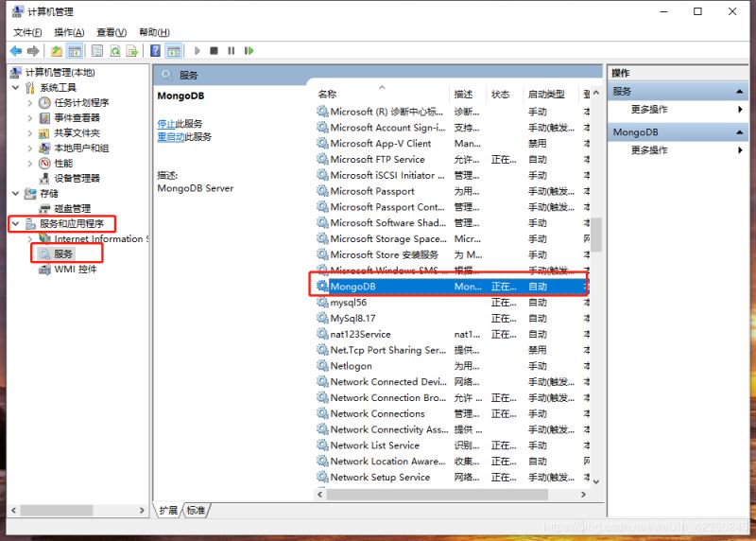The width and height of the screenshot is (756, 541).
Task: Select the Microsoft FTP Service row
Action: click(x=453, y=159)
